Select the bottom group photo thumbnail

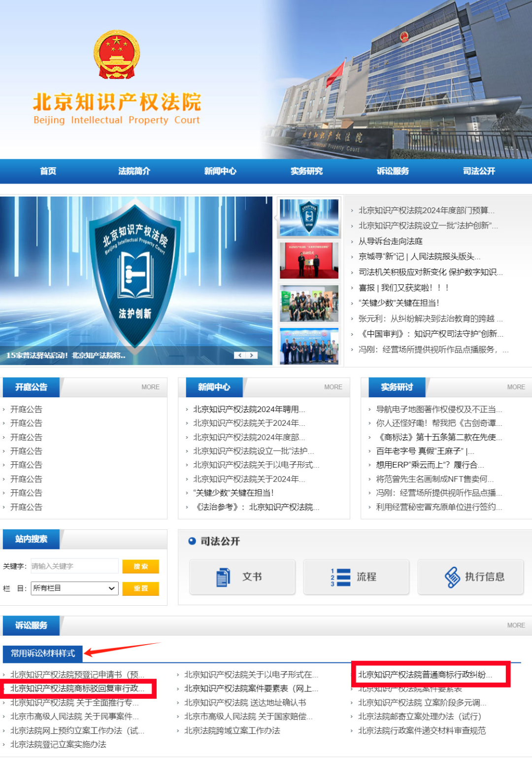[x=309, y=346]
